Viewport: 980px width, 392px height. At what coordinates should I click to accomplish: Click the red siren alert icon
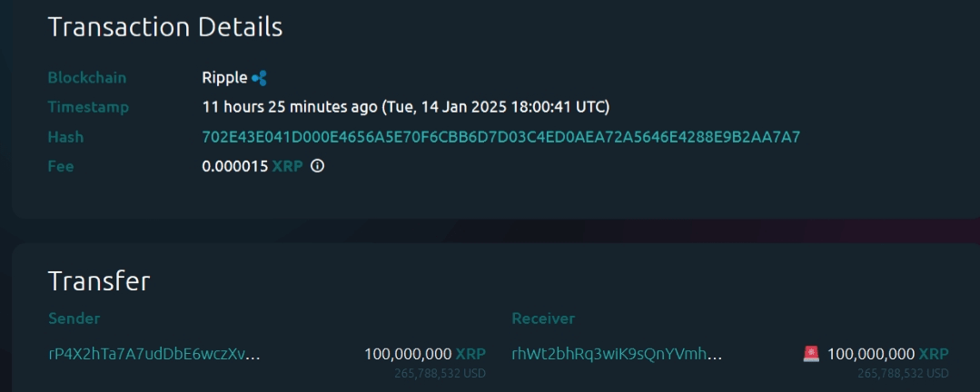[x=811, y=354]
